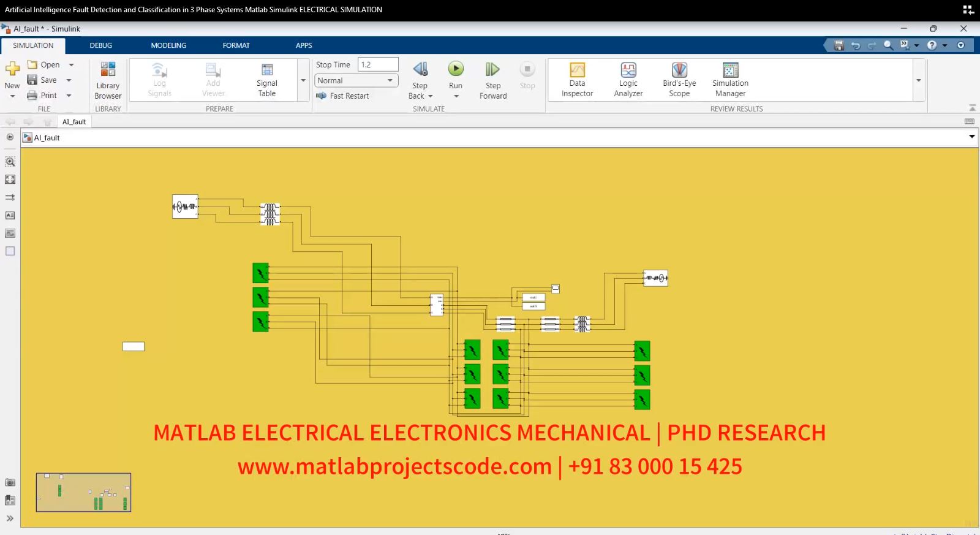Select the white measurement block in center
This screenshot has width=980, height=535.
pos(437,305)
